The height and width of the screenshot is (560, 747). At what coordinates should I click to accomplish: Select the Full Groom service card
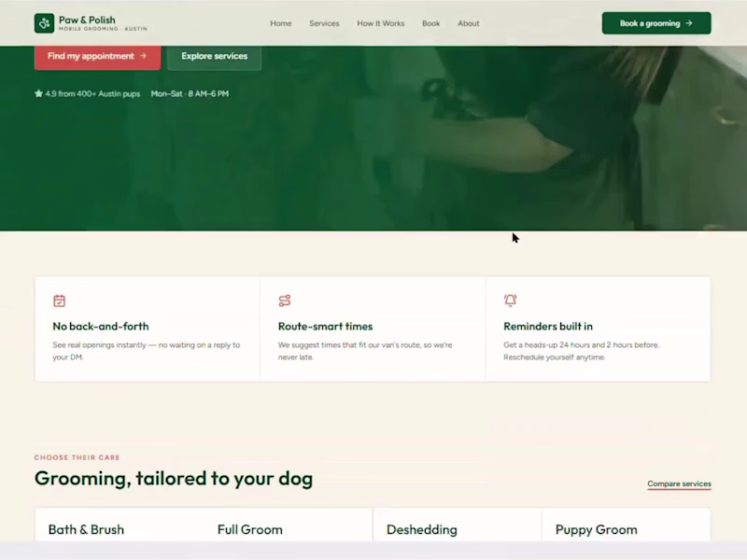[x=288, y=525]
